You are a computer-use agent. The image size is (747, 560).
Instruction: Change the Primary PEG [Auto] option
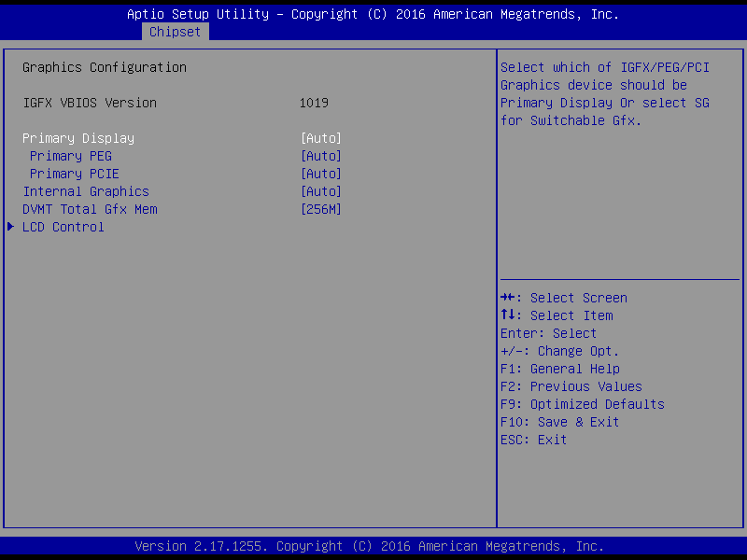(320, 156)
